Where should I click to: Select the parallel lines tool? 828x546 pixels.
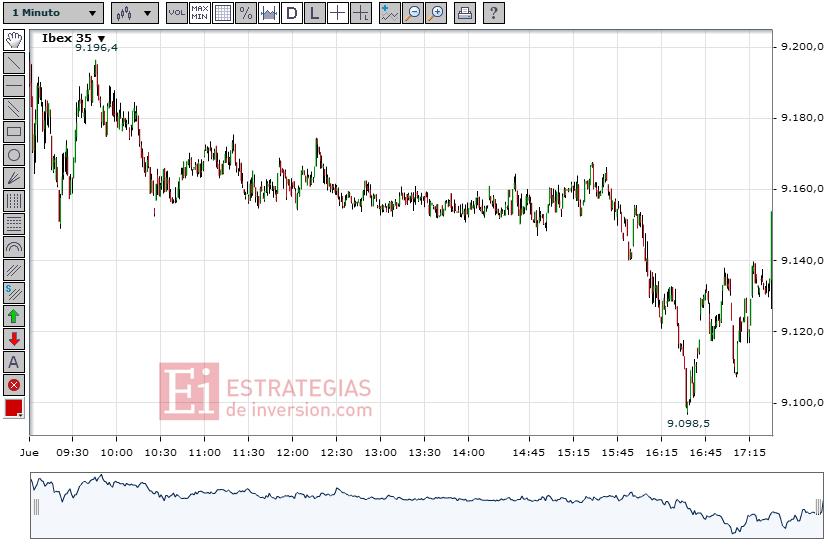point(14,109)
